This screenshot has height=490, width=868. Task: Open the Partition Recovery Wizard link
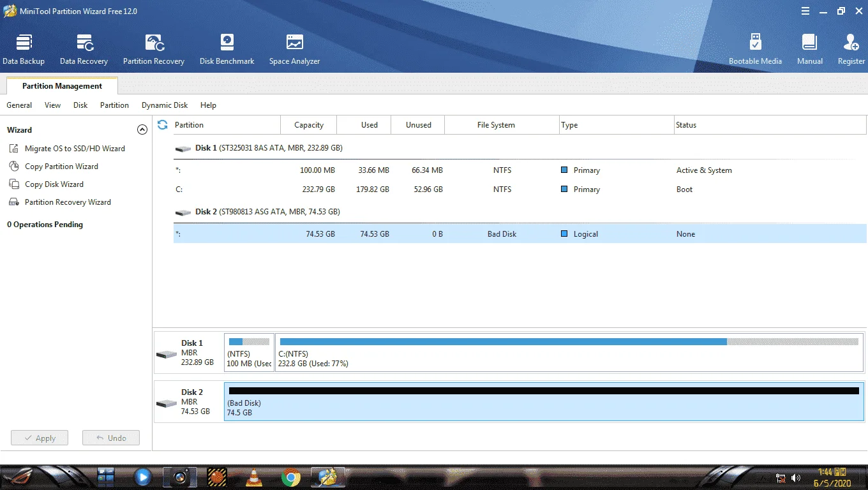pyautogui.click(x=68, y=202)
